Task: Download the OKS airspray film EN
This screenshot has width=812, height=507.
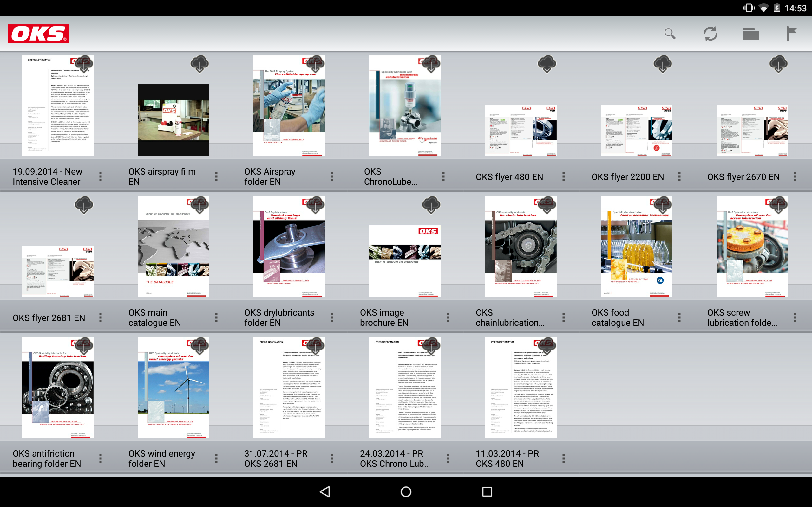Action: [200, 64]
